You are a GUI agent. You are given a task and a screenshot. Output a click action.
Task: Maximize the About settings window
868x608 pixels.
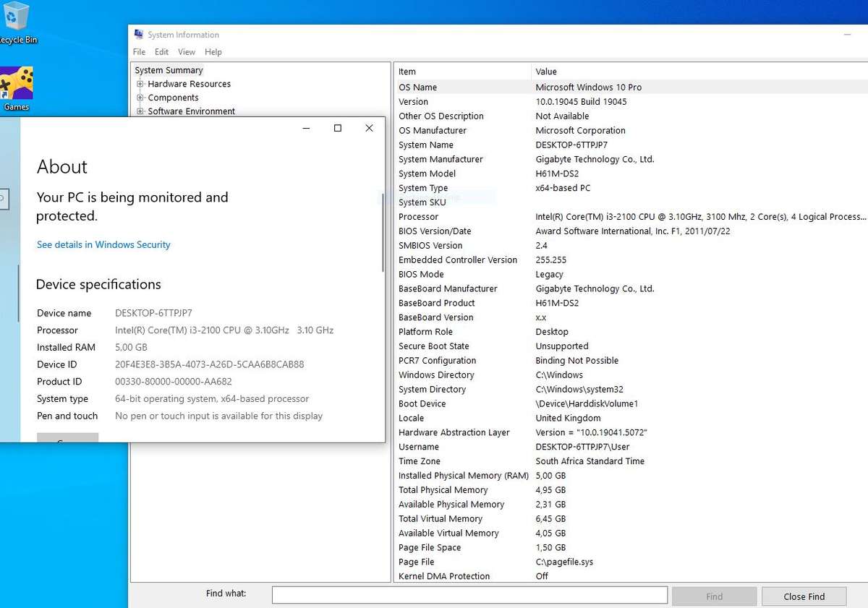click(337, 128)
